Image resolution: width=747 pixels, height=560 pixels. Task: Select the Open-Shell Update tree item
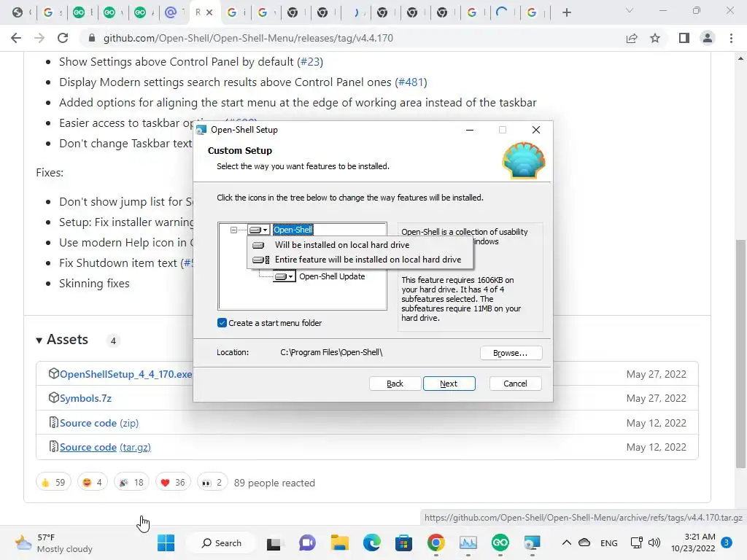tap(332, 276)
